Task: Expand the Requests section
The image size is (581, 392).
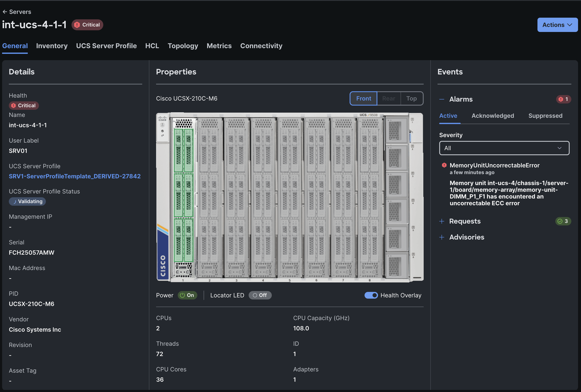Action: (x=442, y=221)
